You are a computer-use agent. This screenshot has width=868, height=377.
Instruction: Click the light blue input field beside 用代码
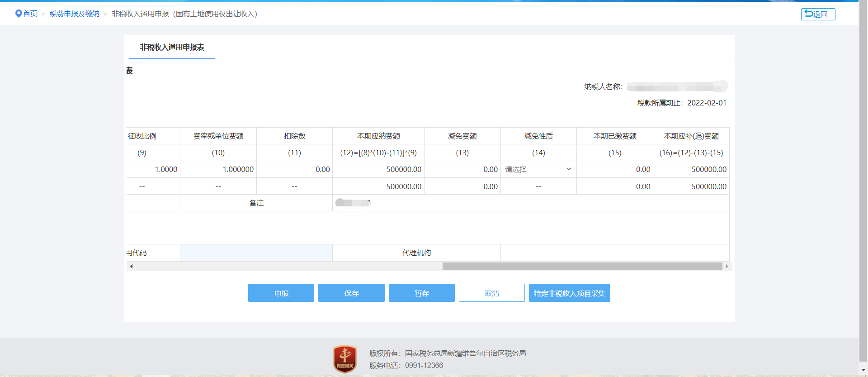tap(256, 253)
